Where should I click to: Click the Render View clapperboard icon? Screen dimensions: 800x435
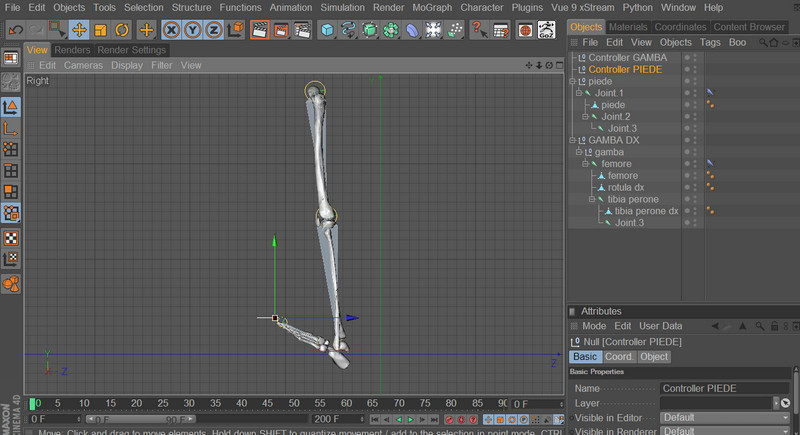[x=260, y=30]
